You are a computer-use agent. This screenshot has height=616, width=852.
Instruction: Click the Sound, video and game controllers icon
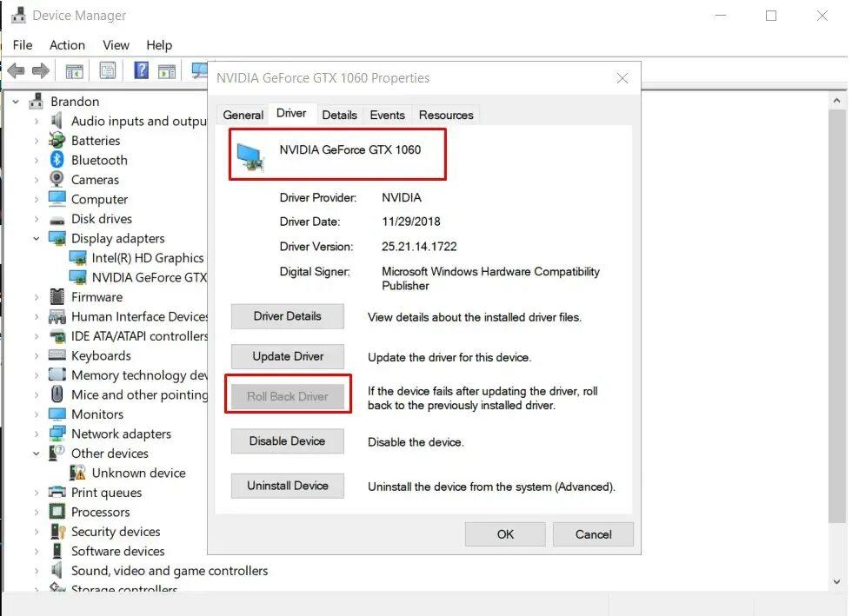pos(57,570)
